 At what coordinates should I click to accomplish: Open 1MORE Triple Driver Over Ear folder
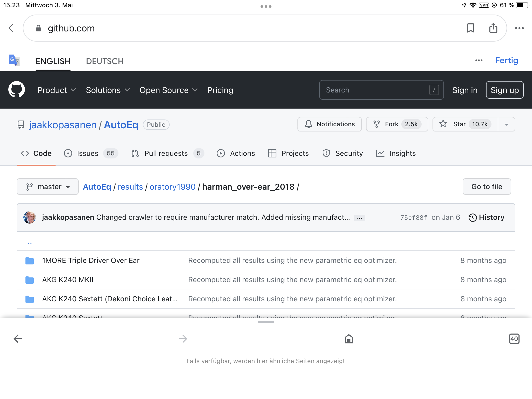[91, 261]
